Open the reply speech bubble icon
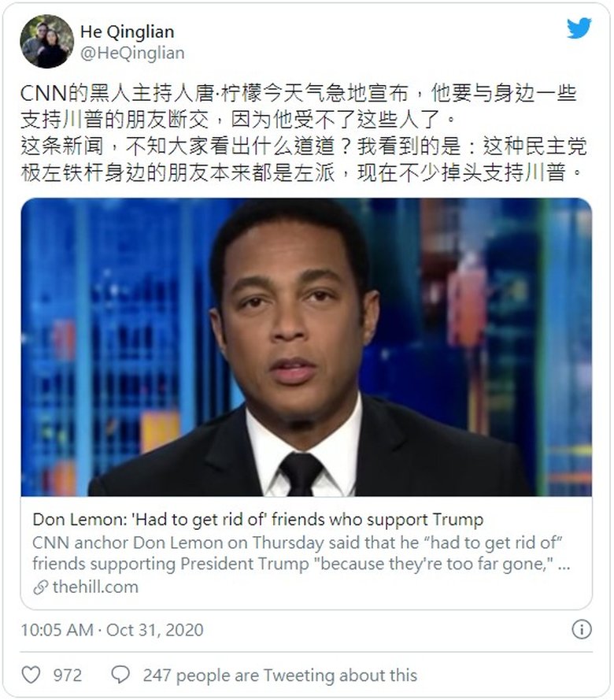The height and width of the screenshot is (700, 614). (120, 675)
